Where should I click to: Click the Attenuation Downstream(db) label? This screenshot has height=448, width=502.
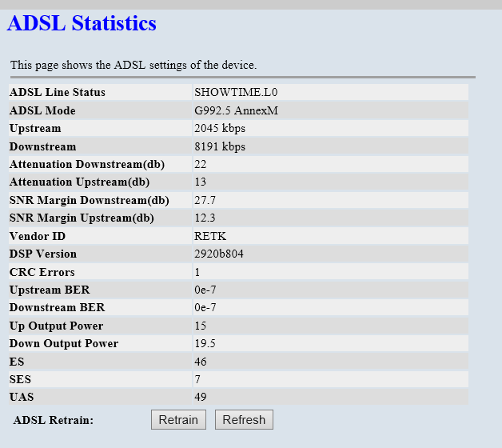coord(86,165)
